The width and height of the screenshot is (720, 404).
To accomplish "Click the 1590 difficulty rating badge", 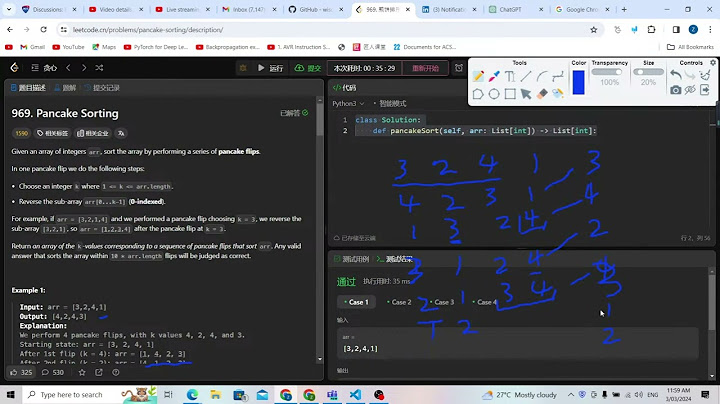I will (22, 133).
